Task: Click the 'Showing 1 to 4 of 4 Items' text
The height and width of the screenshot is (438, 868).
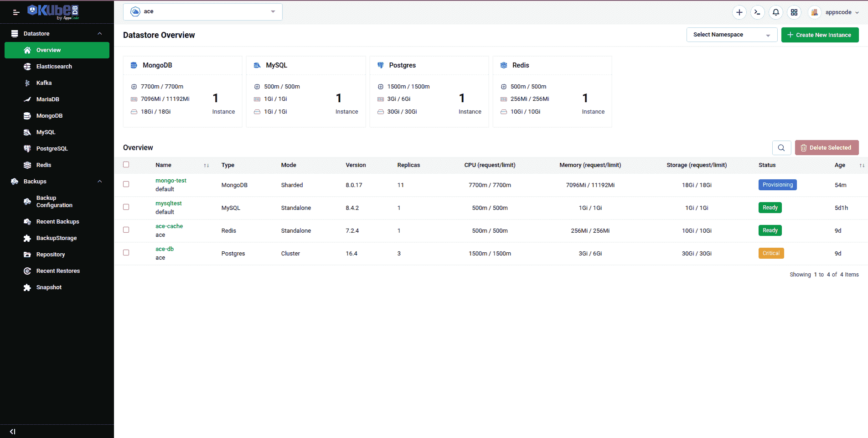Action: 824,275
